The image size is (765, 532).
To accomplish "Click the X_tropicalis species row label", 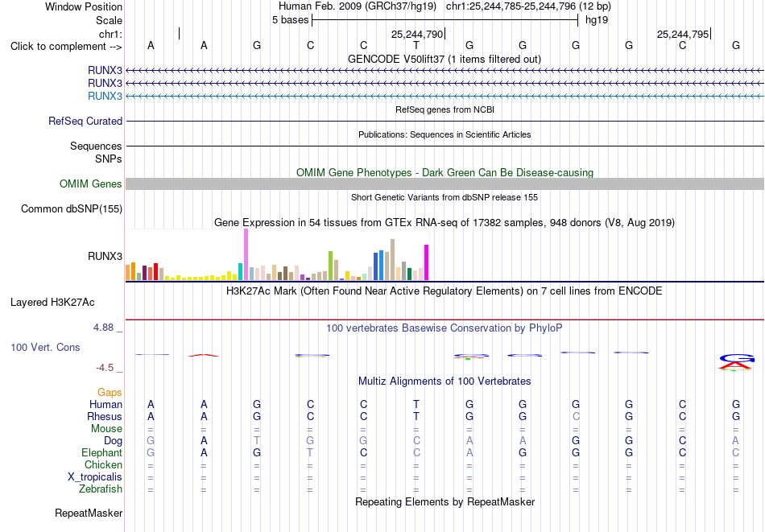I will [95, 477].
